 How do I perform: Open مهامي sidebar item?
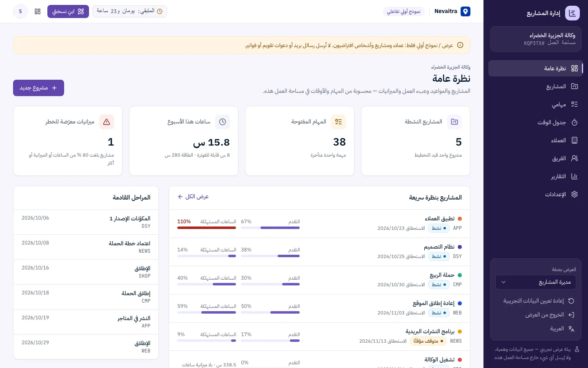(x=535, y=104)
